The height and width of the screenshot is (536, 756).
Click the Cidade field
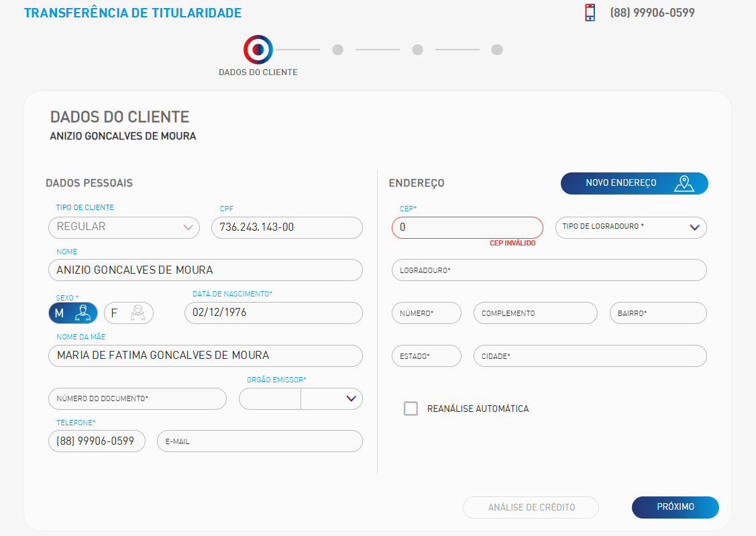590,356
